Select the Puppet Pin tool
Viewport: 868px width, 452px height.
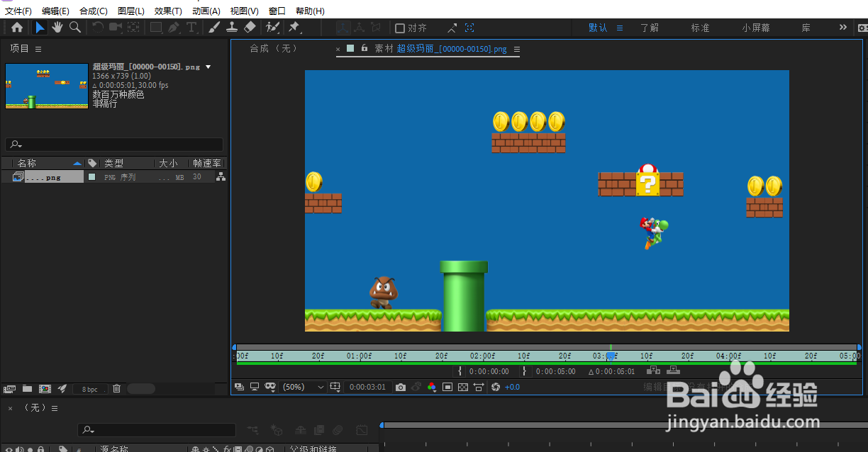coord(294,28)
